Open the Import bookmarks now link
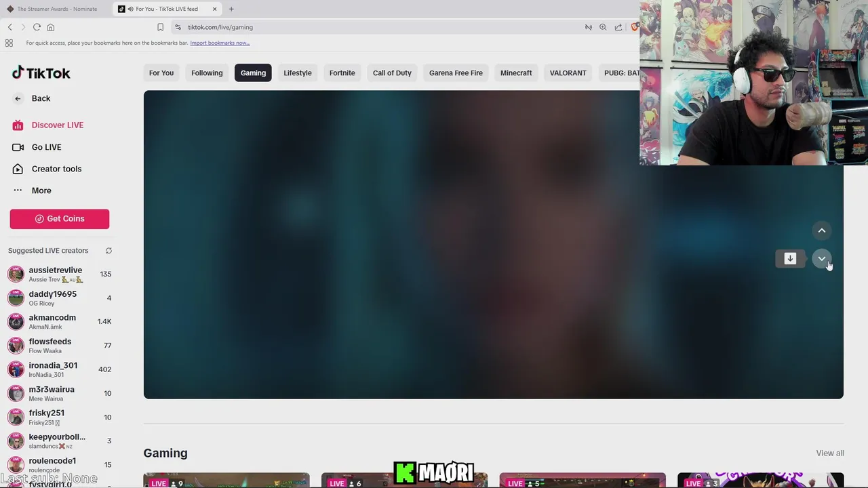This screenshot has height=488, width=868. pyautogui.click(x=220, y=43)
